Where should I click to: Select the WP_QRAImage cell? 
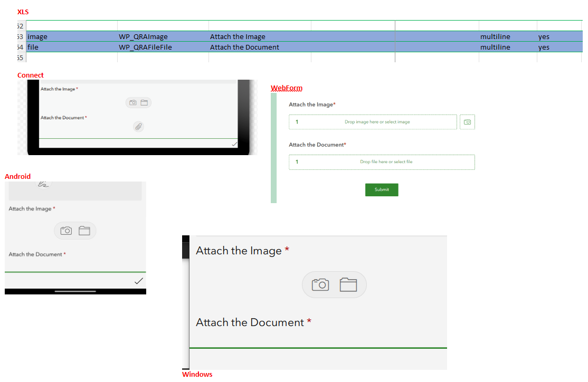(x=163, y=36)
